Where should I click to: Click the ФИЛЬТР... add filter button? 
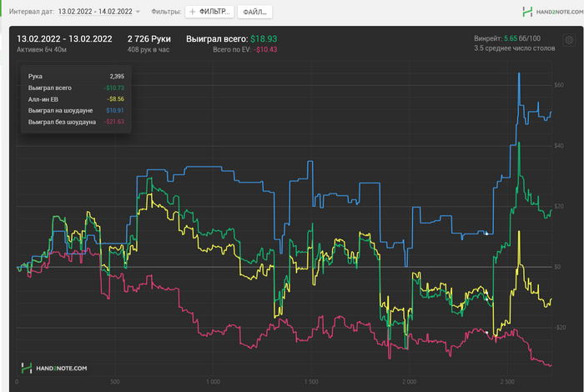[x=209, y=13]
